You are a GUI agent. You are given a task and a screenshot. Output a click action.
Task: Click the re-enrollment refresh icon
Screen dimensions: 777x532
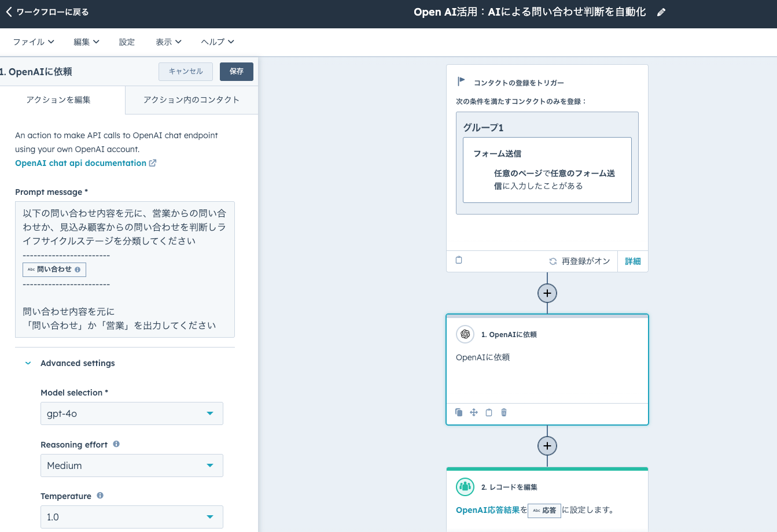click(553, 261)
